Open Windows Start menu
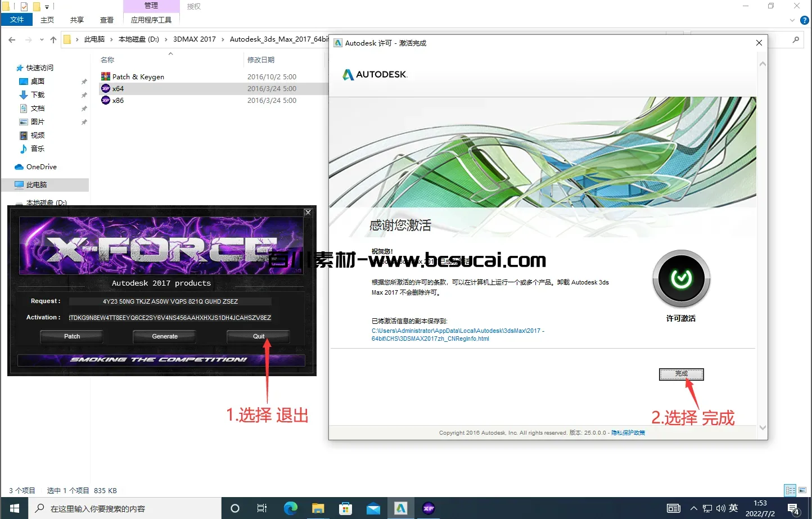Image resolution: width=812 pixels, height=519 pixels. (15, 508)
